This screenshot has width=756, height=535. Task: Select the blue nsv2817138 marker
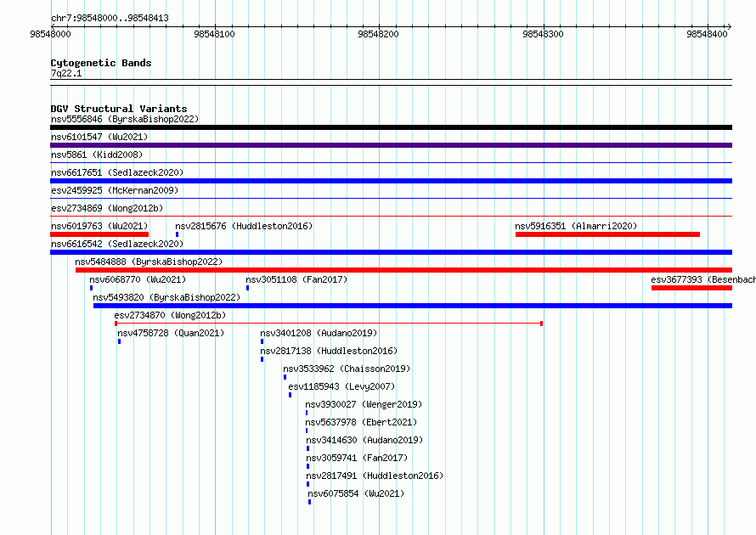[262, 359]
